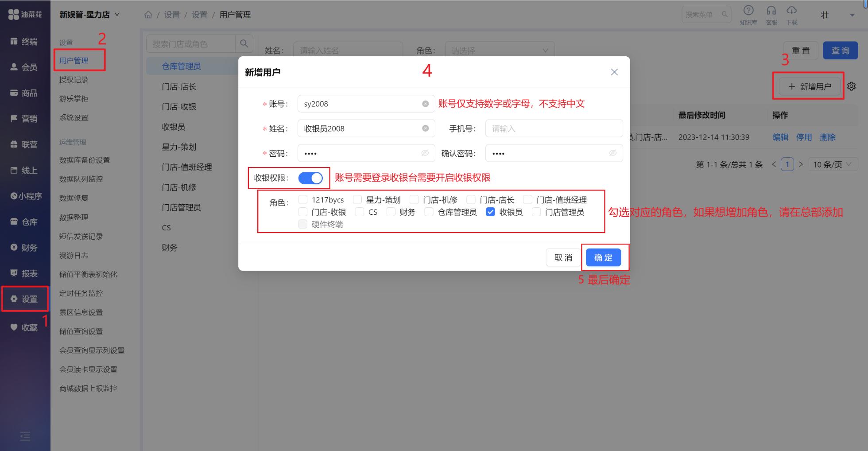The width and height of the screenshot is (868, 451).
Task: Show password in 确认密码 field
Action: (x=612, y=153)
